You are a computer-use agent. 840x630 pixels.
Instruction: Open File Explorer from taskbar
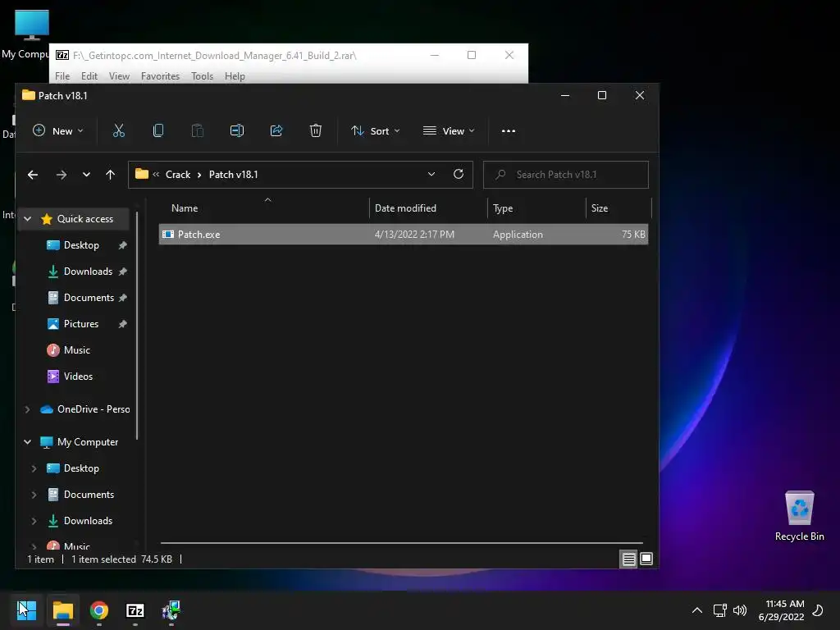click(62, 610)
